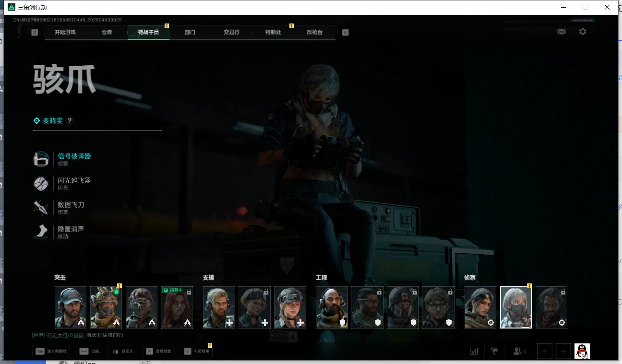This screenshot has width=622, height=364.
Task: Click the 三角洲行动 logo in title bar
Action: click(x=12, y=7)
